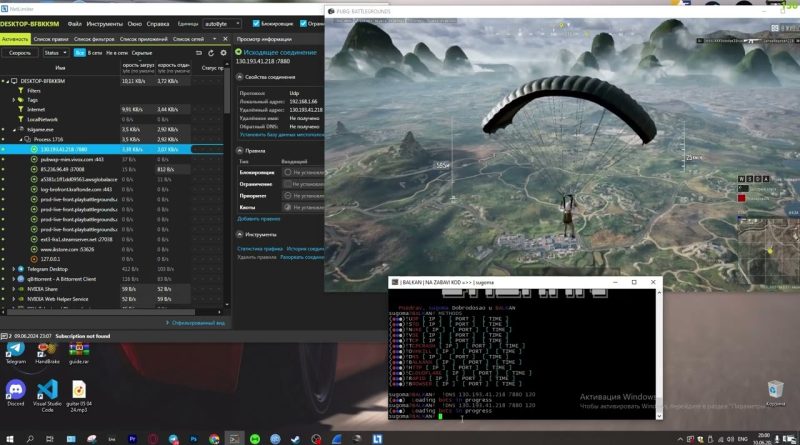Viewport: 800px width, 445px height.
Task: Select the Не в сети filter
Action: pyautogui.click(x=117, y=53)
